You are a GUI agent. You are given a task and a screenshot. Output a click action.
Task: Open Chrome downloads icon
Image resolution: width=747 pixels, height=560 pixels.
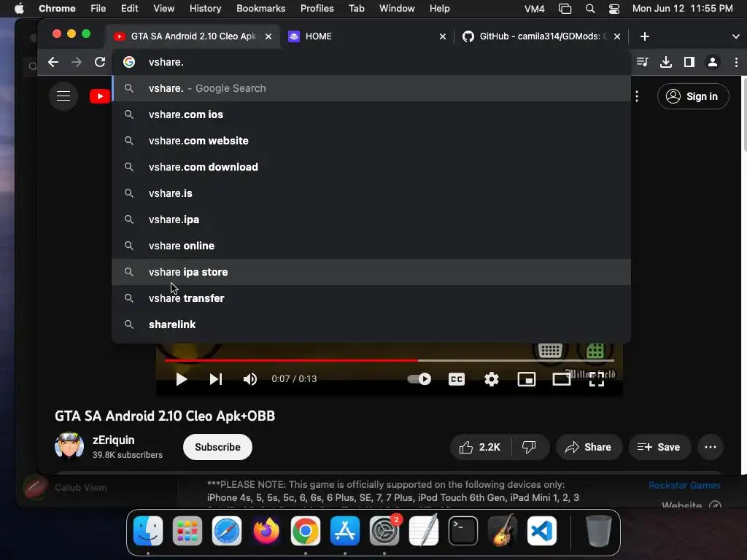(x=666, y=62)
